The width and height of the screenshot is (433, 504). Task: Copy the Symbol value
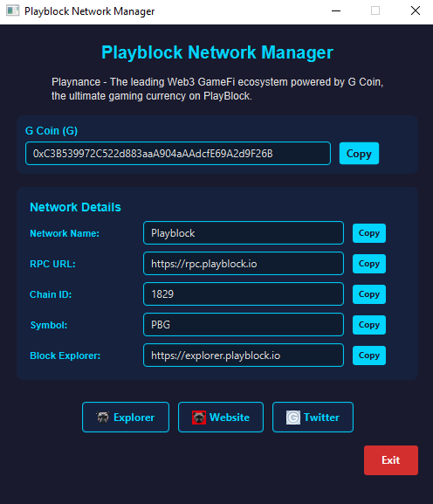click(x=369, y=325)
